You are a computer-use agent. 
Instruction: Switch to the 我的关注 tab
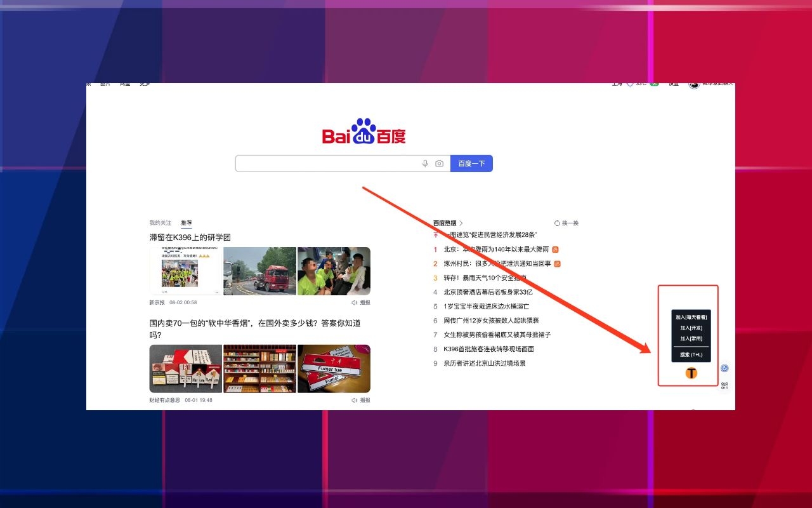click(160, 224)
